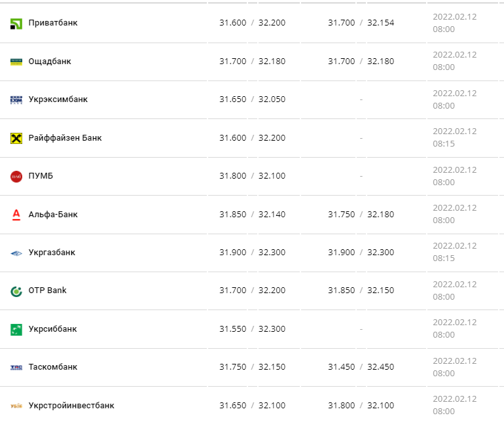Click the Укрсиббанк update time 2022.02.12
Viewport: 504px width, 424px height.
point(454,323)
